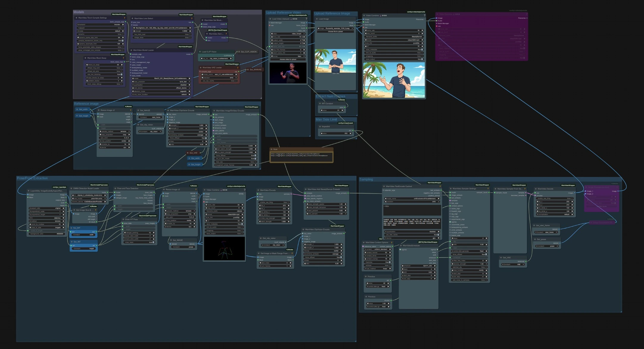Click the positive prompt text box in TextEncode Cached

(412, 210)
